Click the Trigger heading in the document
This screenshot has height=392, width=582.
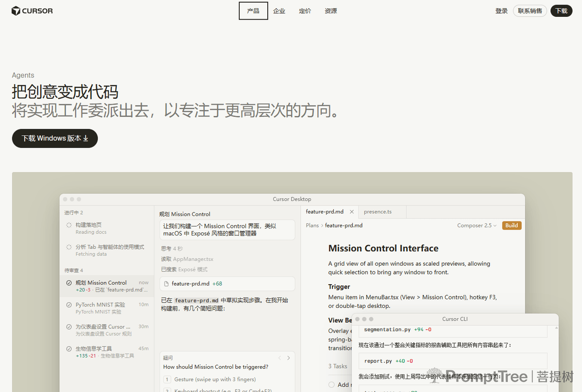[x=339, y=287]
